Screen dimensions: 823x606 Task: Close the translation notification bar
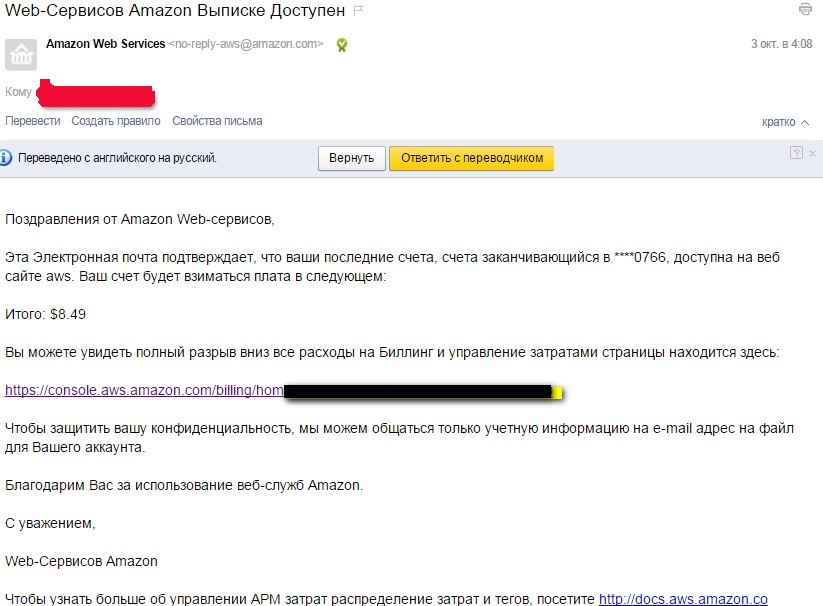coord(813,153)
